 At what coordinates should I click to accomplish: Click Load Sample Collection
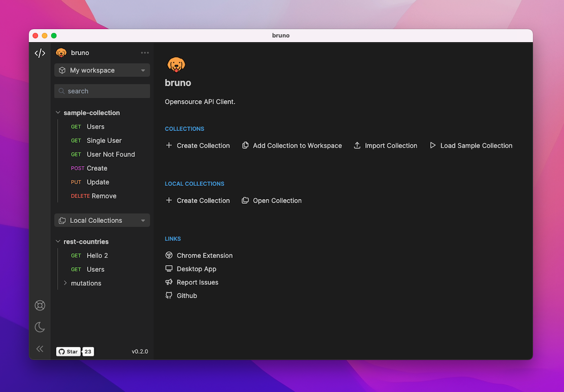tap(476, 146)
